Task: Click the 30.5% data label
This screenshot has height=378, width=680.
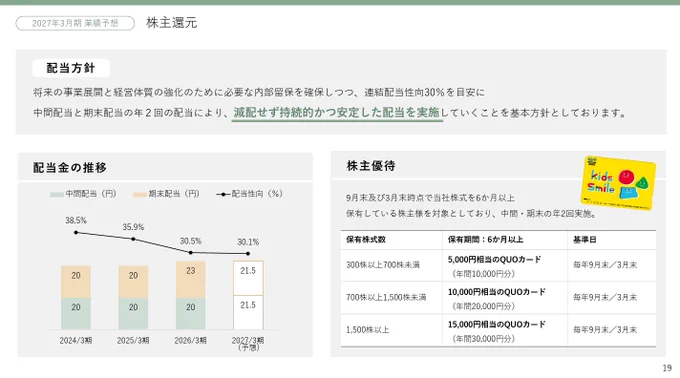Action: tap(190, 241)
